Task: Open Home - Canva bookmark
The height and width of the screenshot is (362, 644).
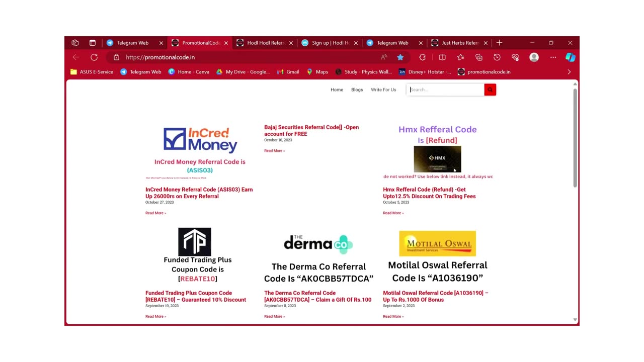Action: 188,72
